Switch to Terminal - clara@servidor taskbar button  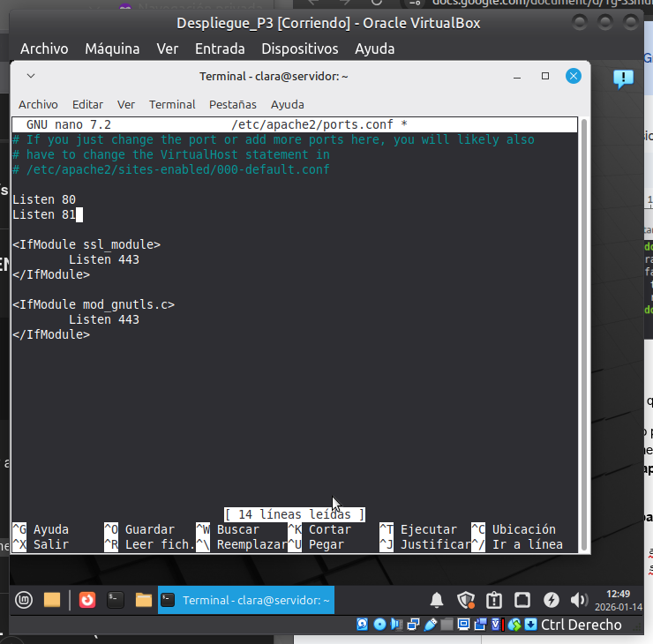[246, 601]
